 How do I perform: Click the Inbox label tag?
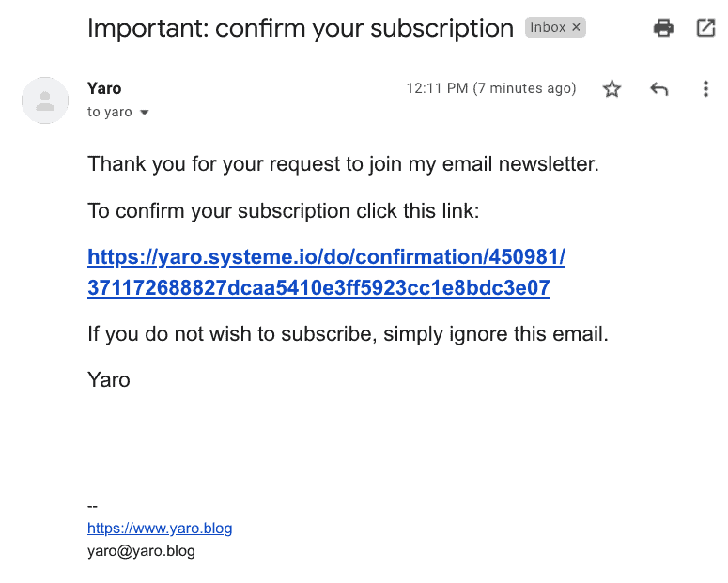[x=548, y=28]
